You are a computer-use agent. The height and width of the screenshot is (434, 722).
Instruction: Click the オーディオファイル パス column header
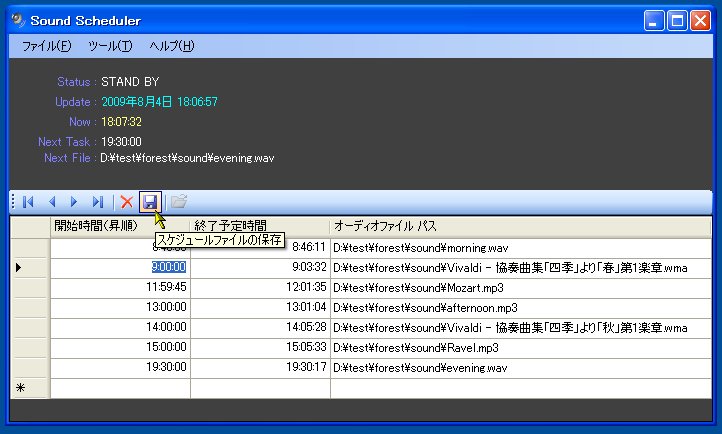click(x=521, y=226)
